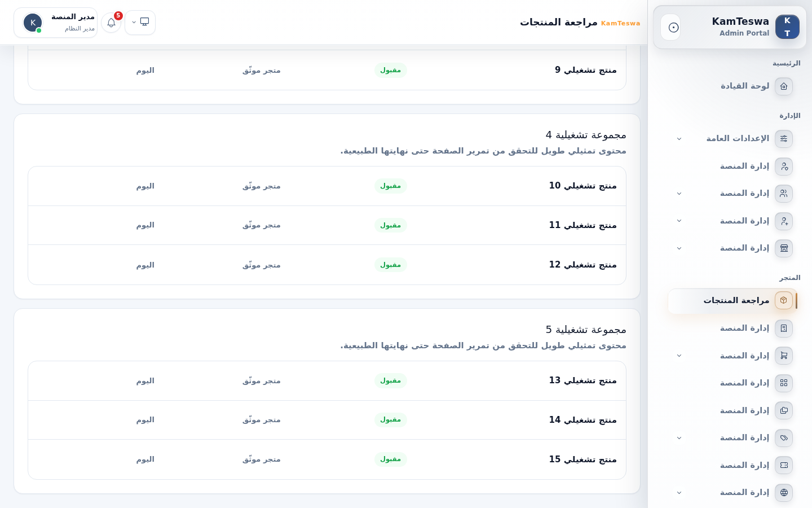Click the grid squares icon in sidebar

pos(784,383)
